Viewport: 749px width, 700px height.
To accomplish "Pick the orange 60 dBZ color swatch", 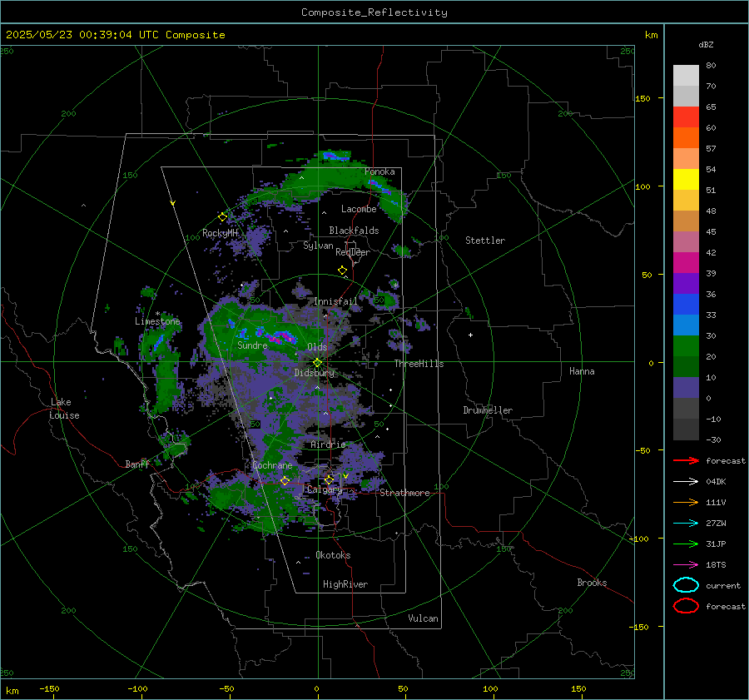I will click(x=686, y=137).
